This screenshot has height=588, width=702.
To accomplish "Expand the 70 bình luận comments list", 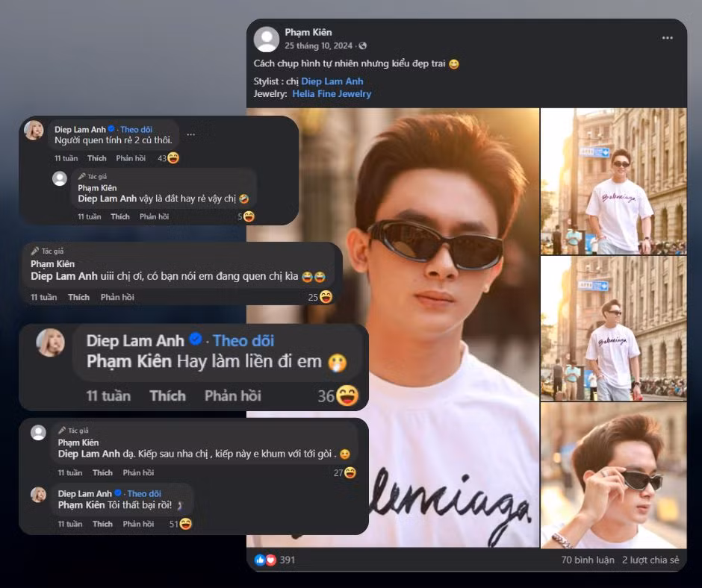I will pyautogui.click(x=586, y=560).
